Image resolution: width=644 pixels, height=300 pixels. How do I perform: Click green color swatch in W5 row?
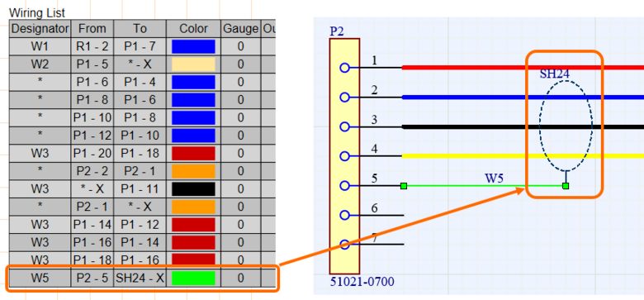tap(193, 279)
